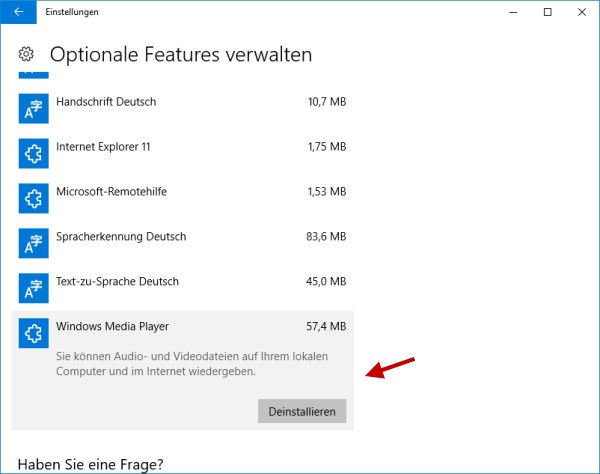Click the 1,75 MB size value
The height and width of the screenshot is (474, 600).
327,147
